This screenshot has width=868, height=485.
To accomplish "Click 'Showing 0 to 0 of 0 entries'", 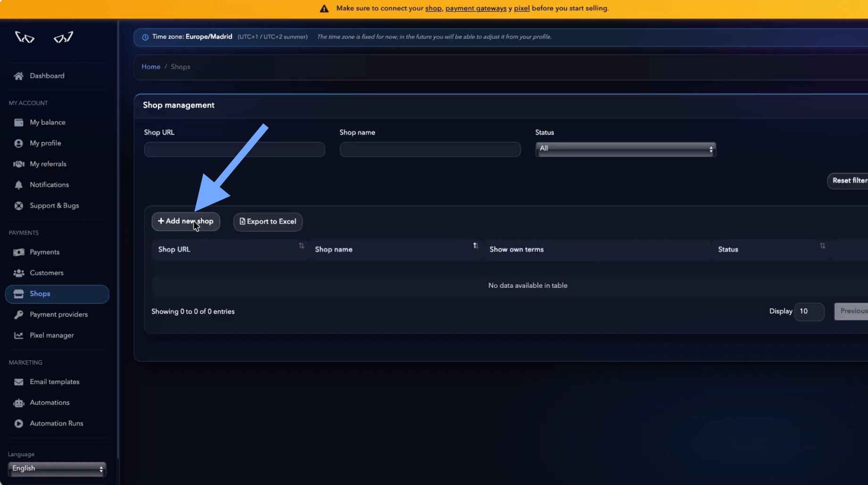I will pyautogui.click(x=193, y=312).
